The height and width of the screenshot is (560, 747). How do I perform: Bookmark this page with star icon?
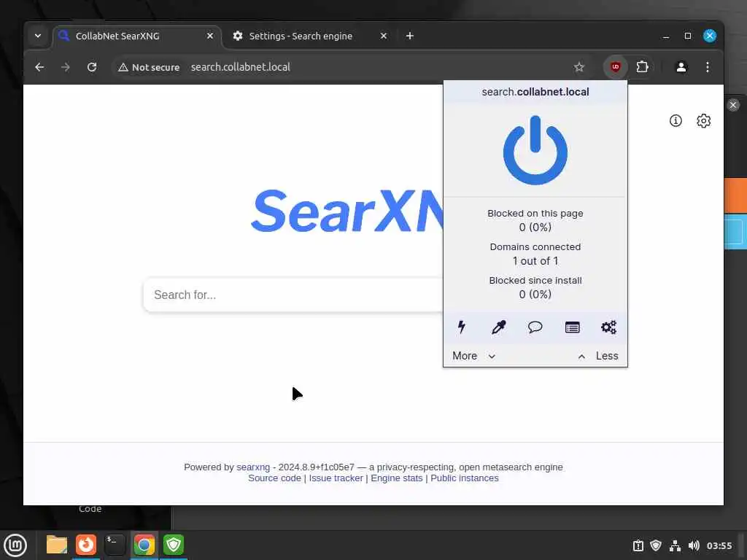click(578, 67)
